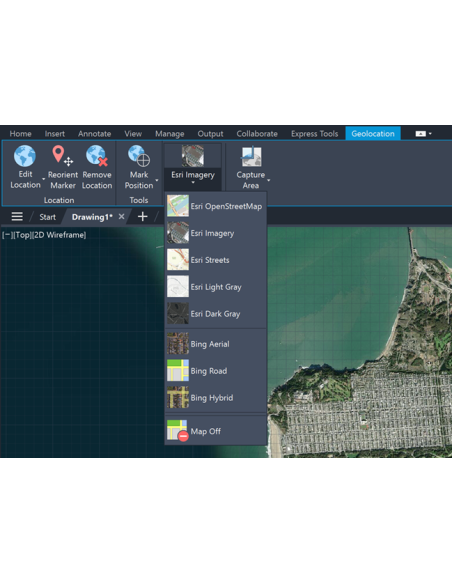Screen dimensions: 452x584
Task: Select Esri Dark Gray map style
Action: coord(216,314)
